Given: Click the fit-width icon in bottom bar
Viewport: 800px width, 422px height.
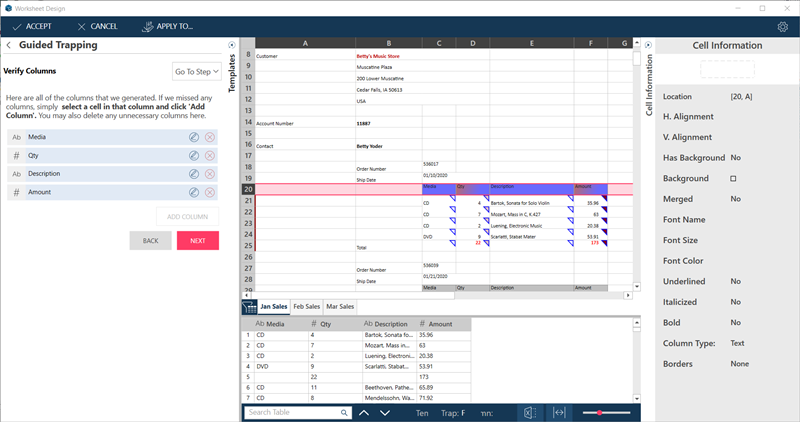Looking at the screenshot, I should tap(559, 412).
